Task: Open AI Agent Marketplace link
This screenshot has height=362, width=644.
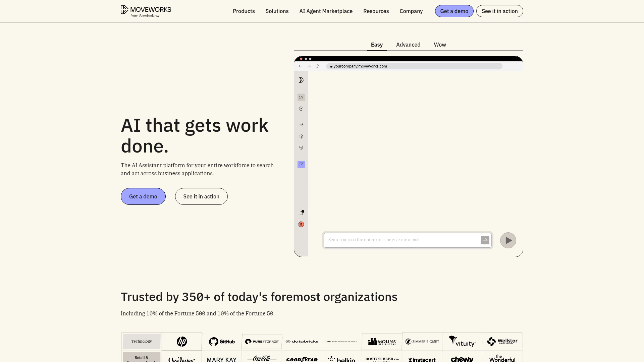Action: (x=326, y=11)
